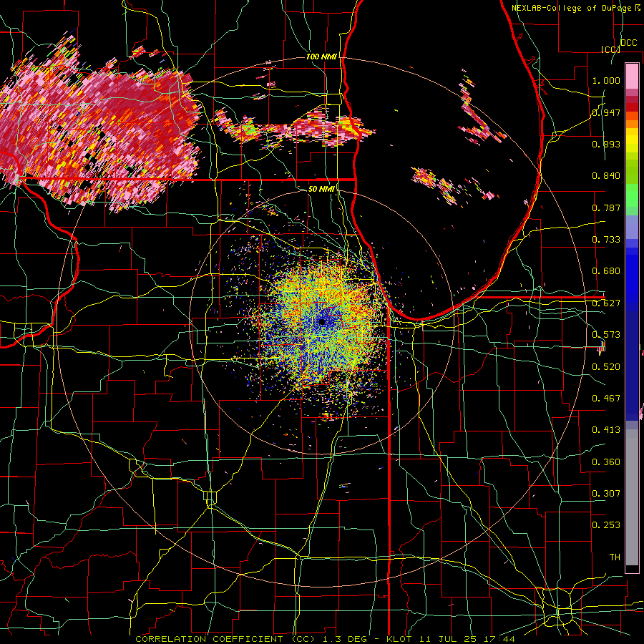Viewport: 644px width, 644px height.
Task: Click the [CC] label above the color bar
Action: tap(610, 49)
